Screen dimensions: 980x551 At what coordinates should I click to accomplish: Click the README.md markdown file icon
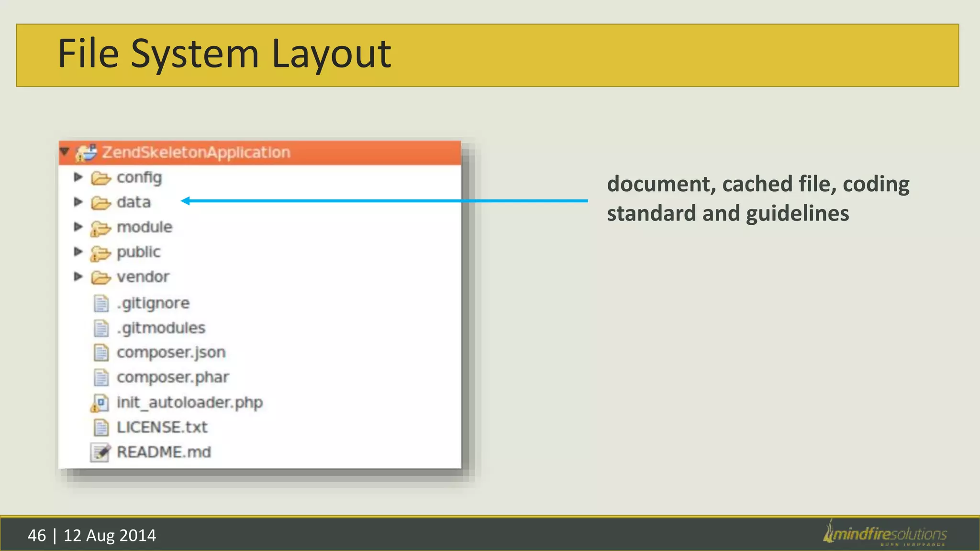point(100,452)
